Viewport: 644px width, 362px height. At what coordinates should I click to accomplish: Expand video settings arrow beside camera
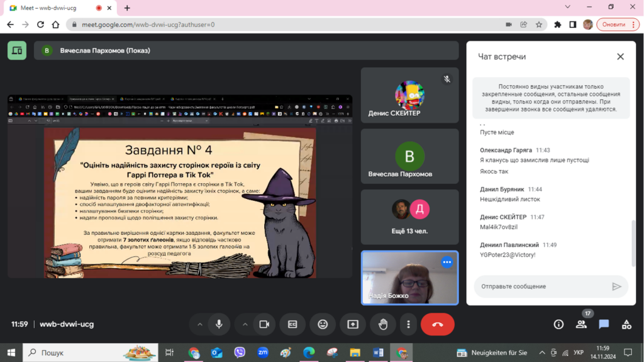point(245,324)
